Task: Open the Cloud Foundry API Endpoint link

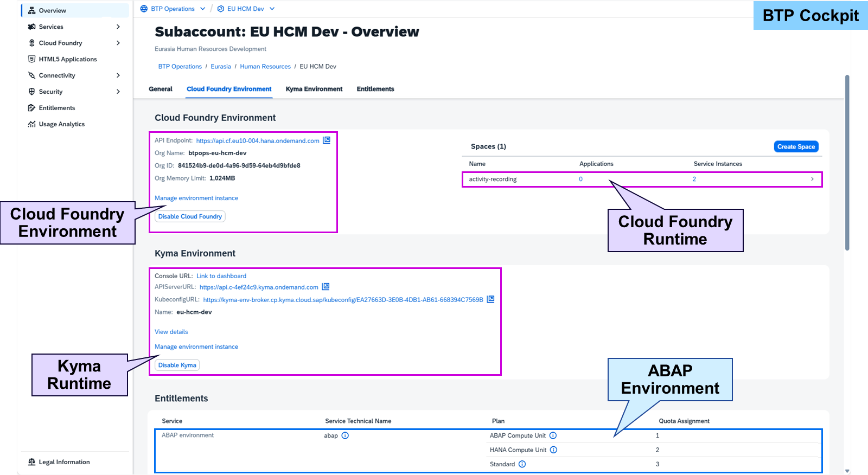Action: [258, 140]
